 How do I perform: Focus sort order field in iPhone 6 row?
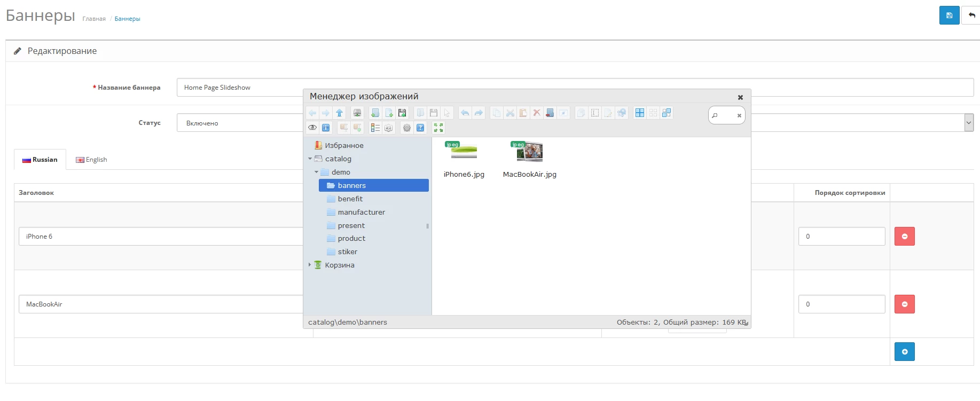pyautogui.click(x=842, y=236)
